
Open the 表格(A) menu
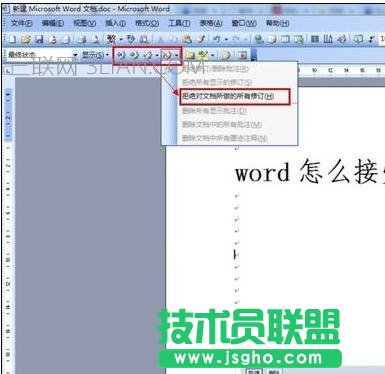[x=211, y=23]
